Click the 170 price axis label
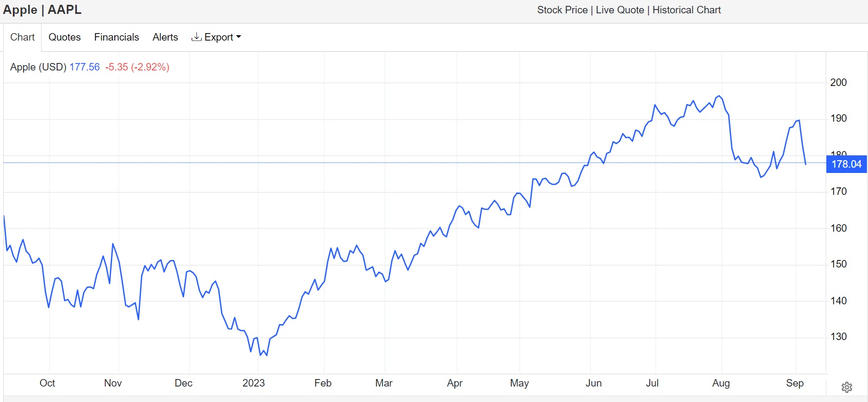This screenshot has width=868, height=402. pyautogui.click(x=839, y=191)
